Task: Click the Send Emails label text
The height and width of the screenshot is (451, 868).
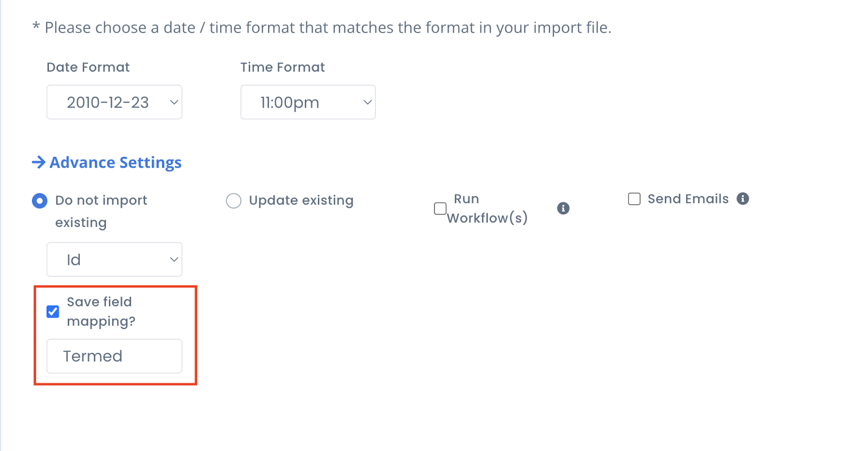Action: click(x=688, y=199)
